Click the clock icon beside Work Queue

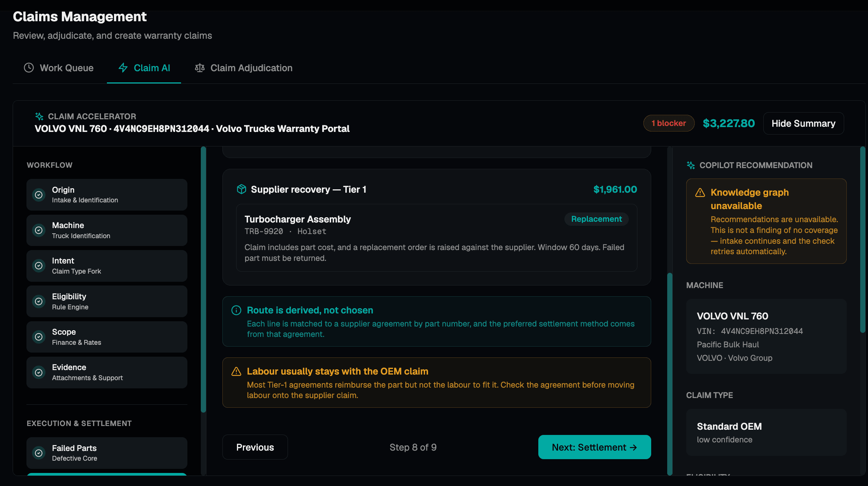pyautogui.click(x=29, y=68)
